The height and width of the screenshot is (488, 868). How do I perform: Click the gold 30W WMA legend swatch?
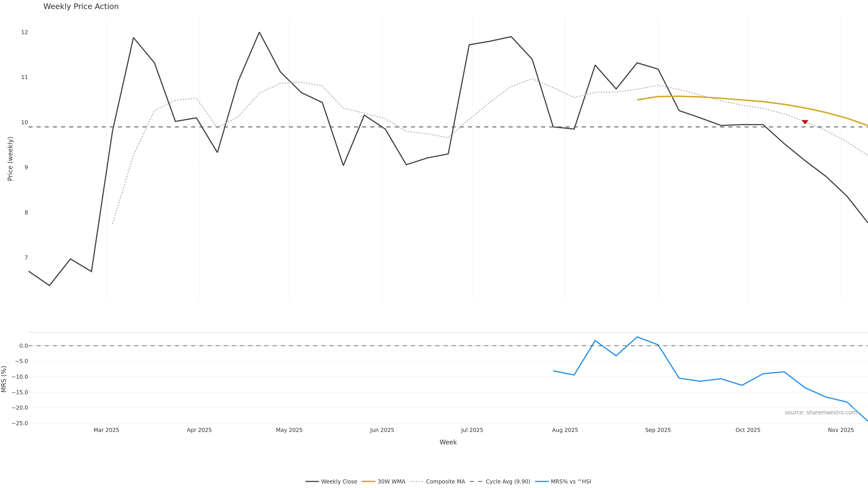(368, 482)
